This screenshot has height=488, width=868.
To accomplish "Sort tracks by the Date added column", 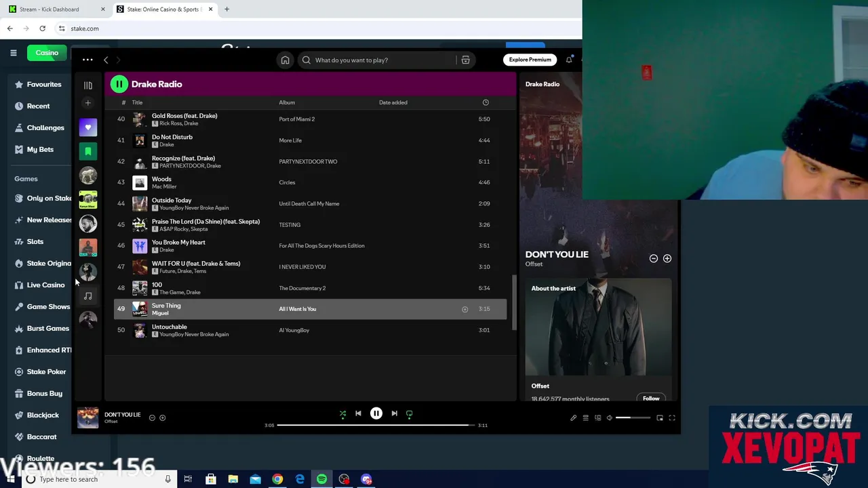I will coord(393,102).
